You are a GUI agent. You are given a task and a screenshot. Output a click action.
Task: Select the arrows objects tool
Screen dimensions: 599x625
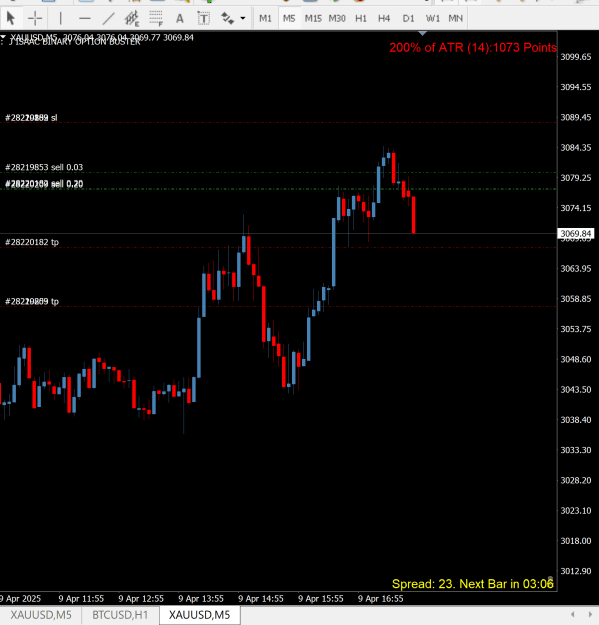click(x=228, y=18)
